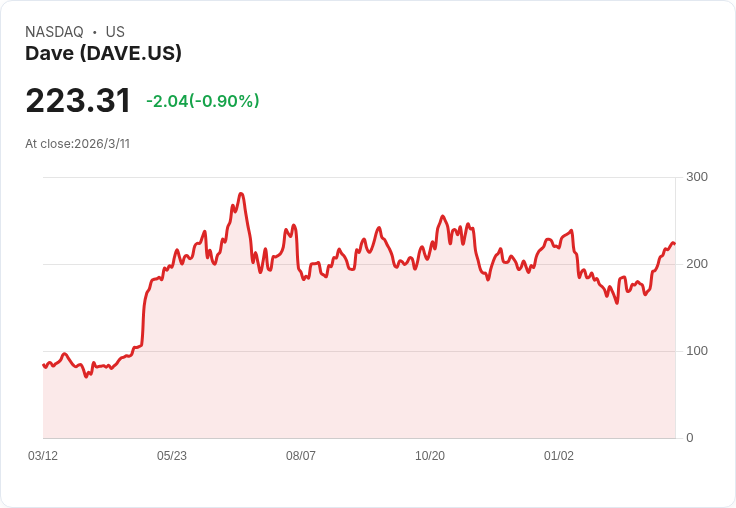Click the 100 y-axis label
This screenshot has height=508, width=736.
tap(697, 351)
